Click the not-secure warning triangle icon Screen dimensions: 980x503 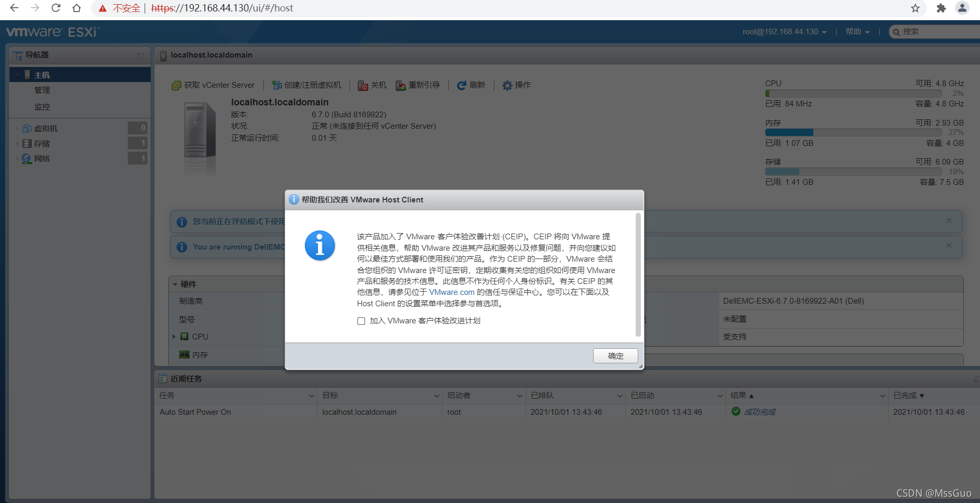103,8
